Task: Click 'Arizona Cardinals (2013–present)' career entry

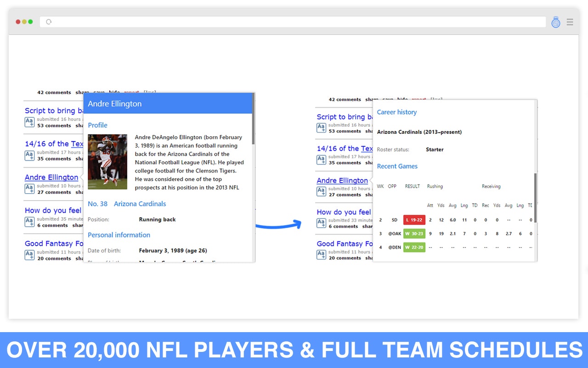Action: pos(419,132)
